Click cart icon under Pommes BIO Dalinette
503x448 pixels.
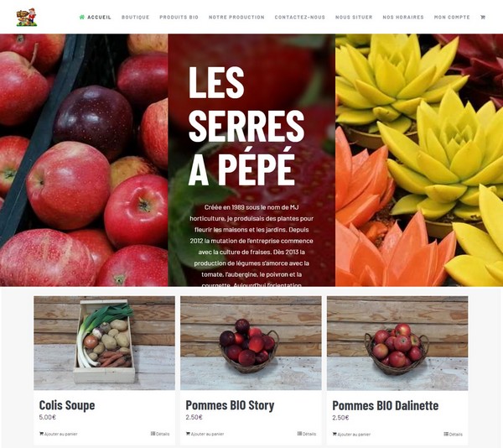tap(334, 434)
